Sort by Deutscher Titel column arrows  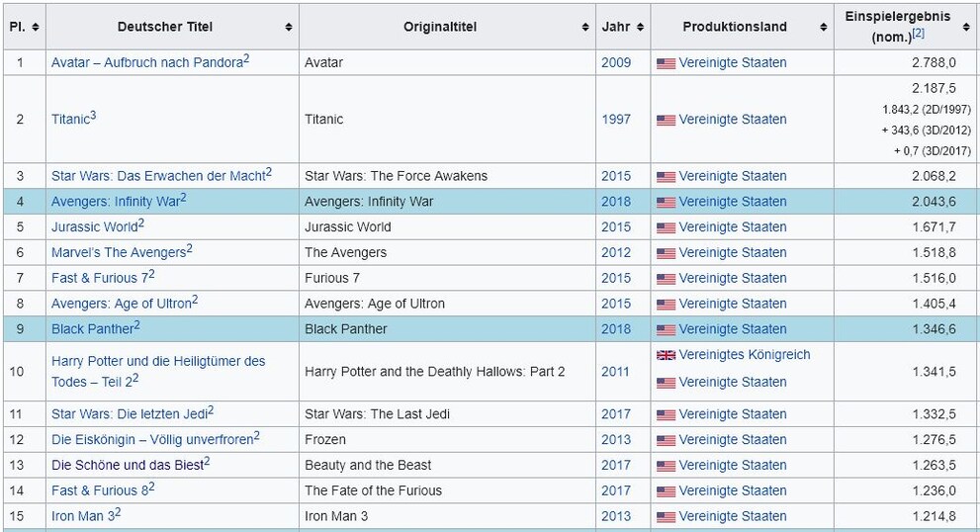(x=289, y=27)
